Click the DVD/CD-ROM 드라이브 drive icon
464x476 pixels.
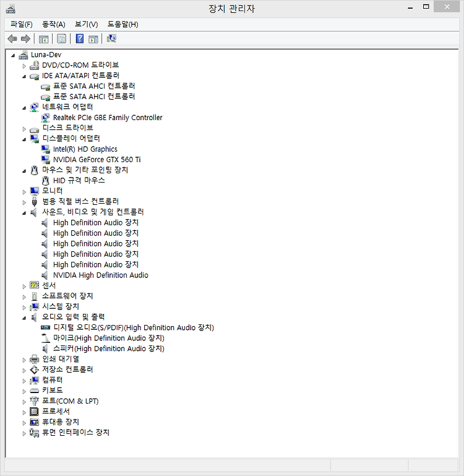point(34,65)
